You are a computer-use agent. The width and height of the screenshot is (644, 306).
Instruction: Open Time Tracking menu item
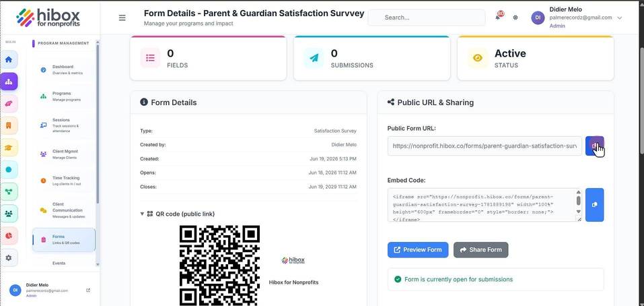[x=63, y=181]
